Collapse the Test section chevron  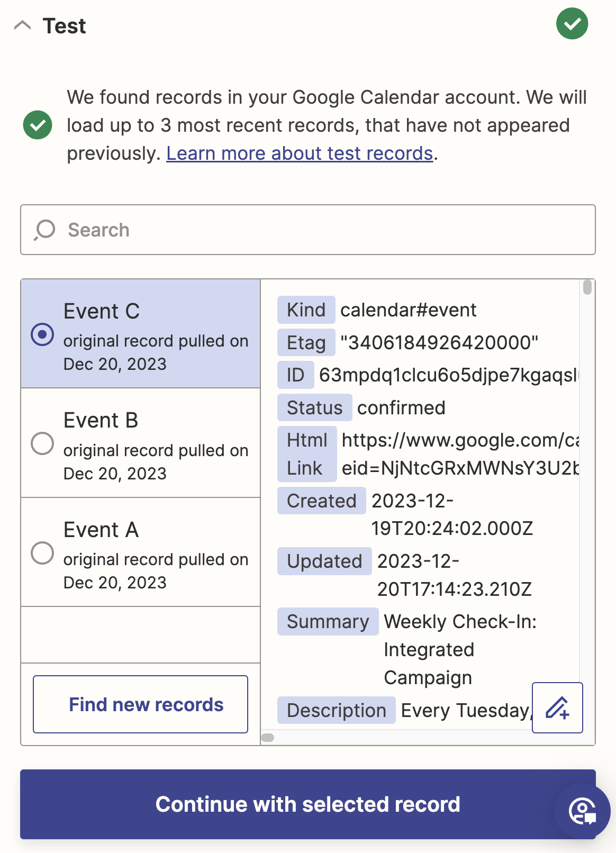point(22,25)
